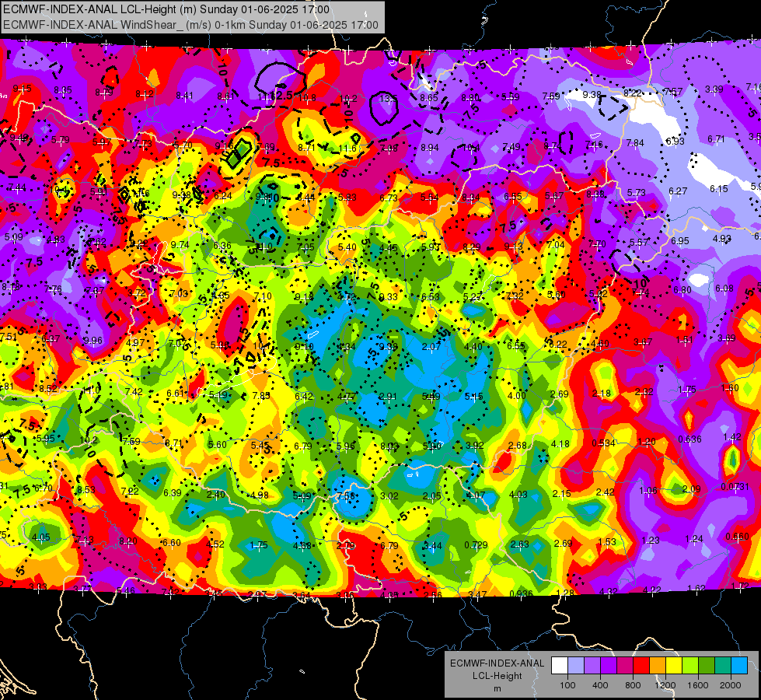Screen dimensions: 761x700
Task: Click the teal legend color swatch
Action: pyautogui.click(x=723, y=666)
